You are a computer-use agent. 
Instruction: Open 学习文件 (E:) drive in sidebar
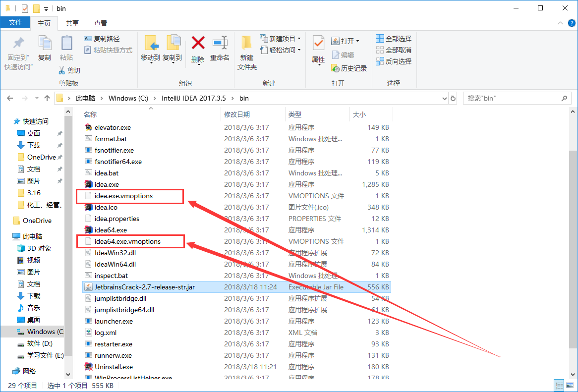(x=45, y=355)
